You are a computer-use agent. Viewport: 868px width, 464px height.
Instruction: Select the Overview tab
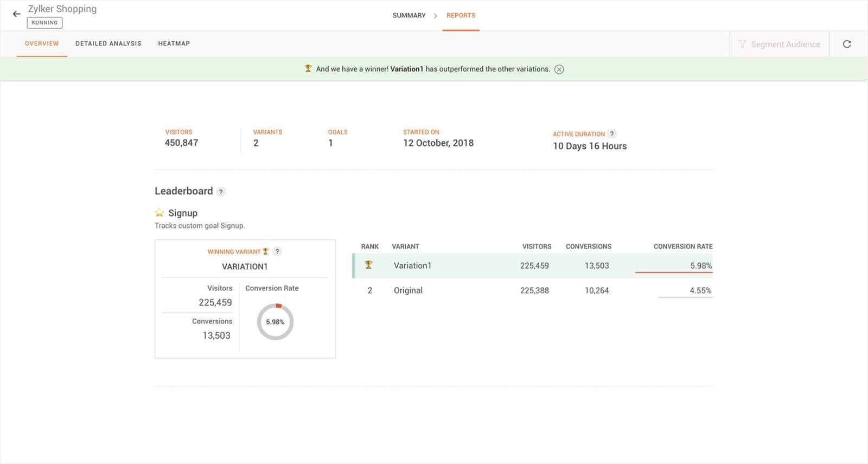point(42,43)
